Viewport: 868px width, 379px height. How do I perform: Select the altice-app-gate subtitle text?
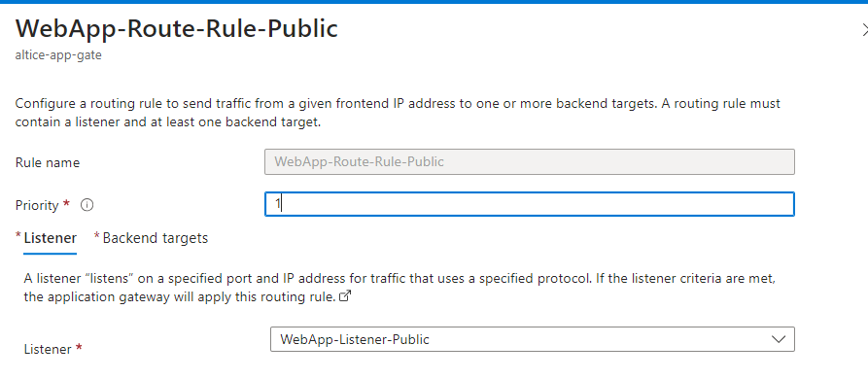point(58,55)
